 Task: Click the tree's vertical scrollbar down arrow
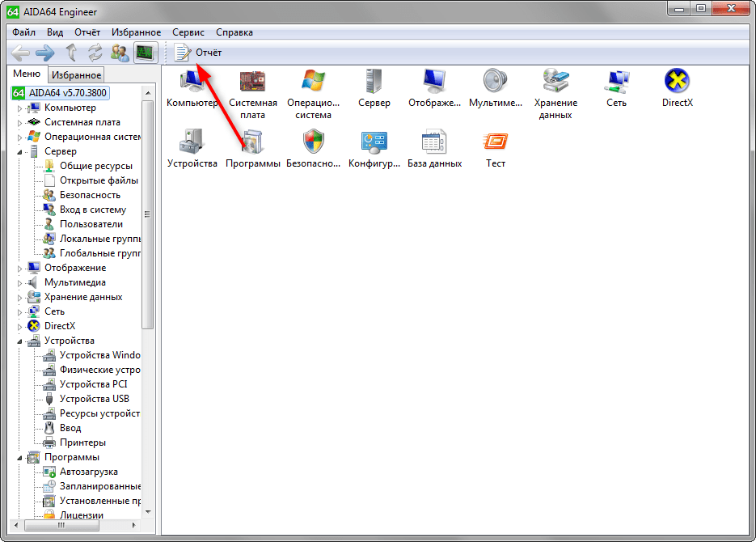point(148,512)
